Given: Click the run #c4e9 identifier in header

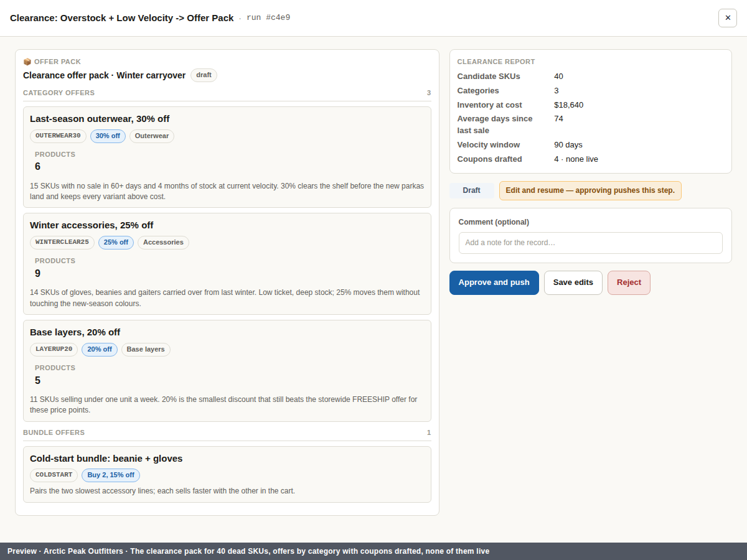Looking at the screenshot, I should click(x=268, y=18).
